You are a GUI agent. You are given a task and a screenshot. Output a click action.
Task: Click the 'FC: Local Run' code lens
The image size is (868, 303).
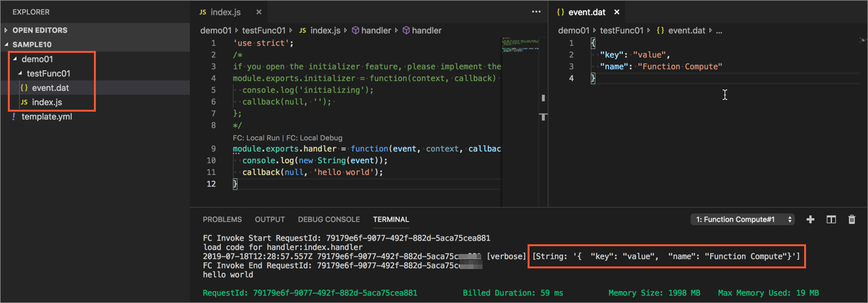click(x=257, y=138)
